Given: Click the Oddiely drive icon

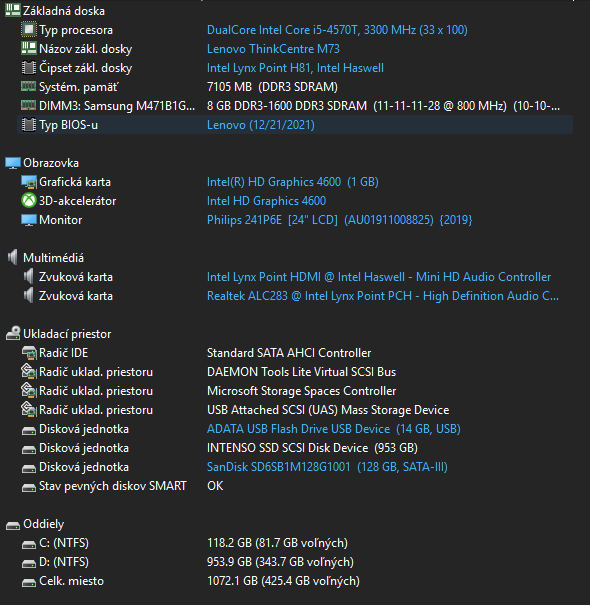Looking at the screenshot, I should point(13,525).
